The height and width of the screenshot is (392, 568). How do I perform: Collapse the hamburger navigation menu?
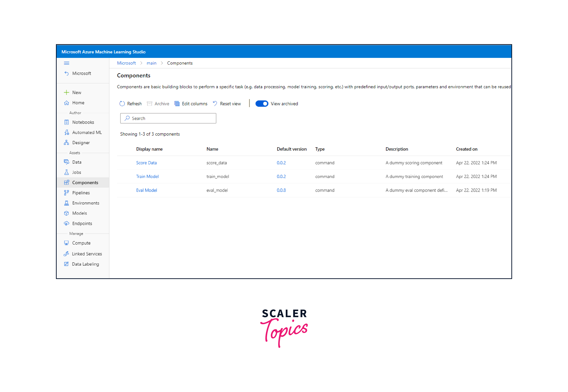66,63
